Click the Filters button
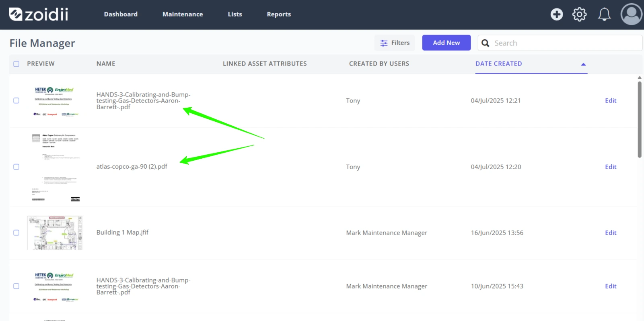 [x=395, y=43]
